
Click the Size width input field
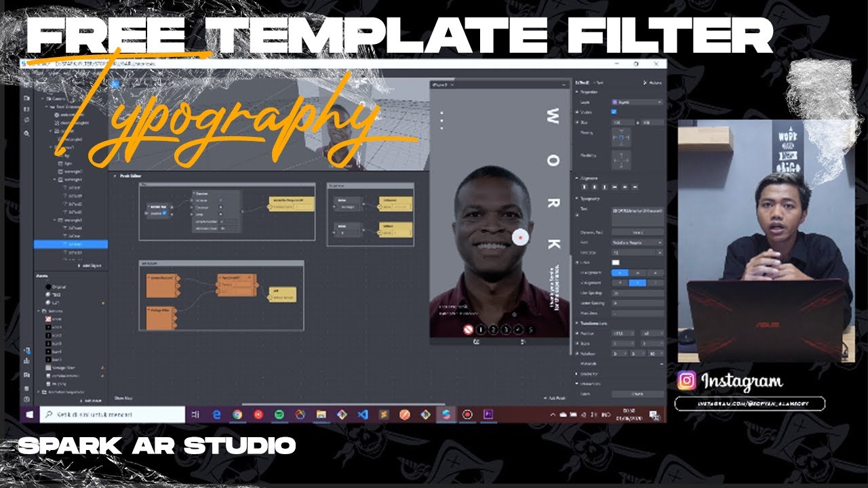pos(624,122)
